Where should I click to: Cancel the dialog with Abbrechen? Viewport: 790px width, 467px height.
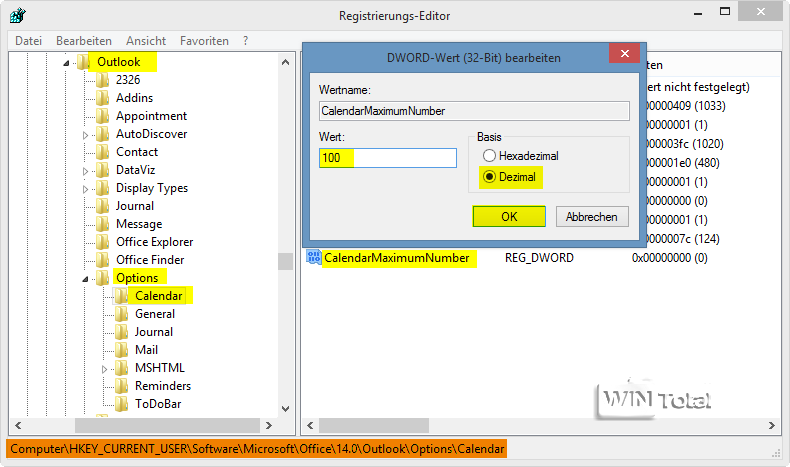592,217
